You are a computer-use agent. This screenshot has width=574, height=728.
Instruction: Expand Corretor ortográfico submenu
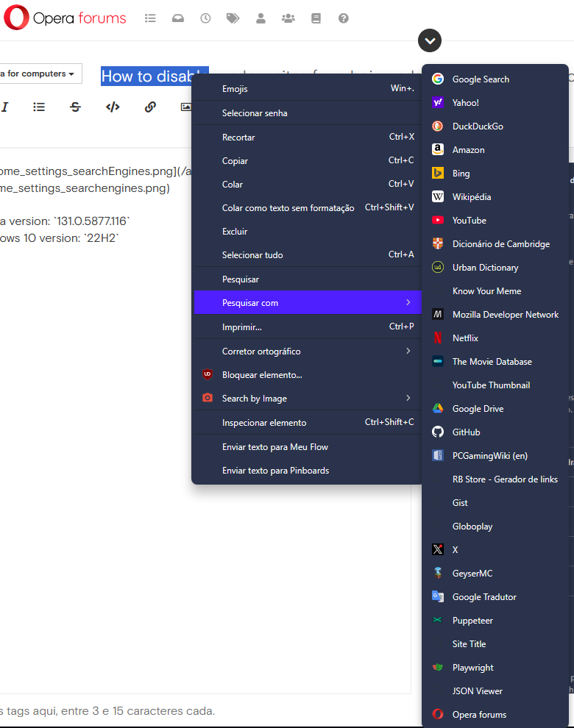pos(307,351)
